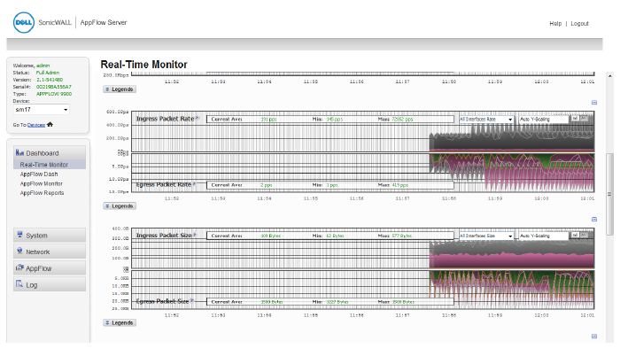The height and width of the screenshot is (364, 620).
Task: Switch Packet Size chart to line view icon
Action: (584, 236)
